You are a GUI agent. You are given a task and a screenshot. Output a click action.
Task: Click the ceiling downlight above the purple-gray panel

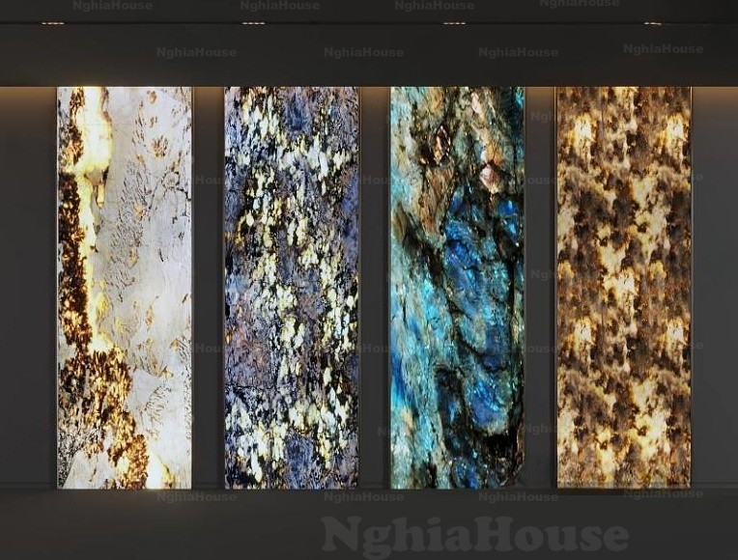253,22
